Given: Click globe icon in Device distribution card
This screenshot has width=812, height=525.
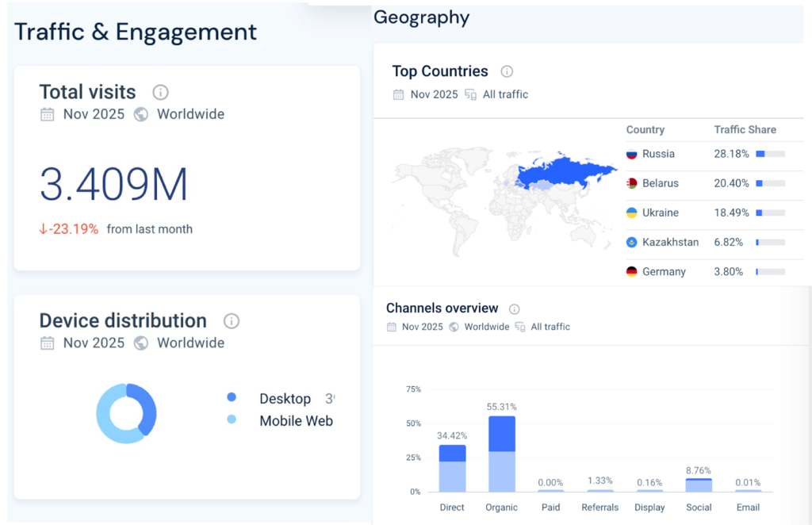Looking at the screenshot, I should click(141, 343).
